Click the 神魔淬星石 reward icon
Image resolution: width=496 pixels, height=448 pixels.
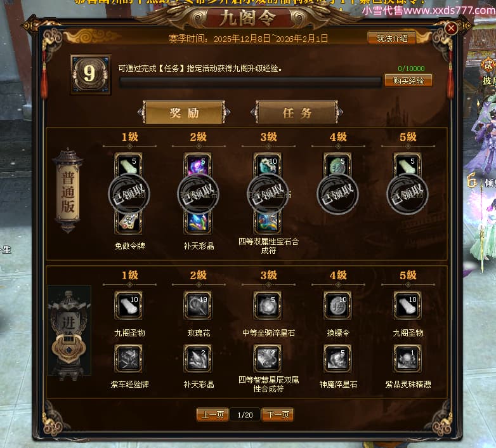point(337,359)
